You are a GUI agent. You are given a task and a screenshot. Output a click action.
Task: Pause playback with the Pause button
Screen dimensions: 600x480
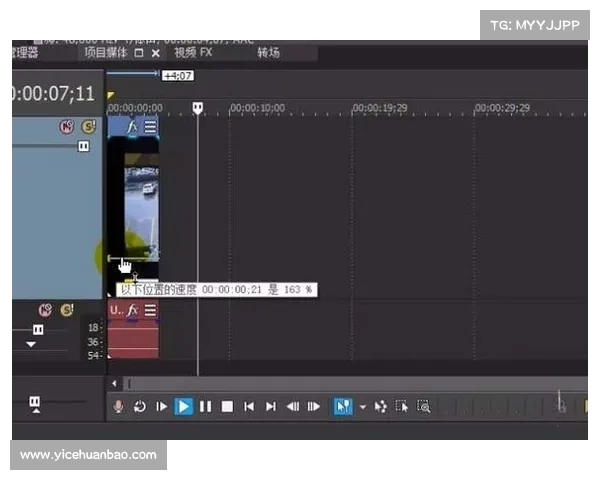pyautogui.click(x=205, y=406)
